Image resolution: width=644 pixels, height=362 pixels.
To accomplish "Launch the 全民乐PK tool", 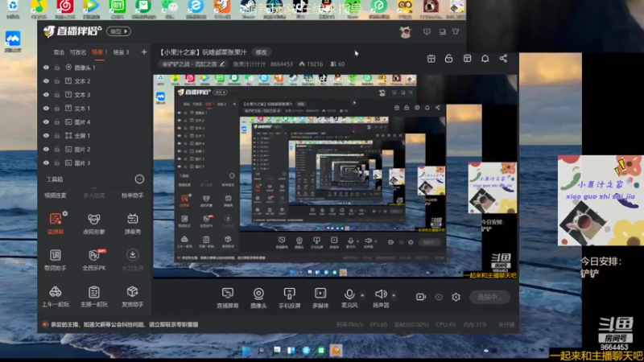I will (94, 260).
